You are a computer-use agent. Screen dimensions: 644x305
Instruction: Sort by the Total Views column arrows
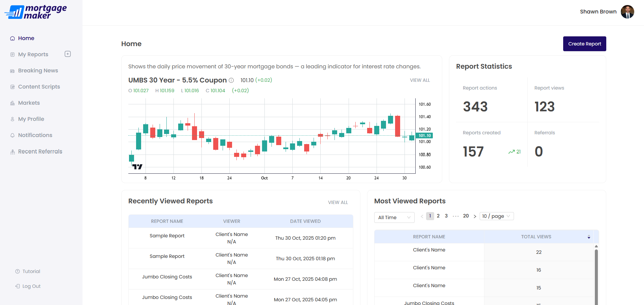(x=588, y=237)
